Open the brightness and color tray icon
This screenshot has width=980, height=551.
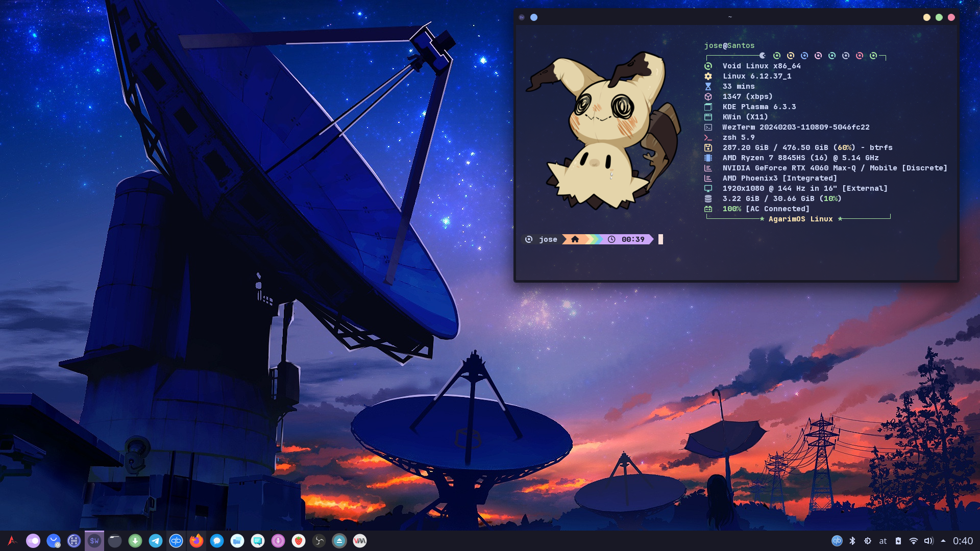(x=868, y=541)
